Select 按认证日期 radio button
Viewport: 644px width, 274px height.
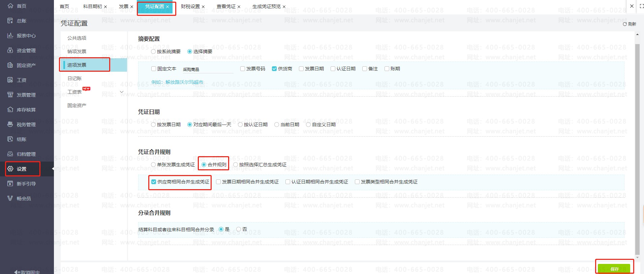pyautogui.click(x=240, y=125)
